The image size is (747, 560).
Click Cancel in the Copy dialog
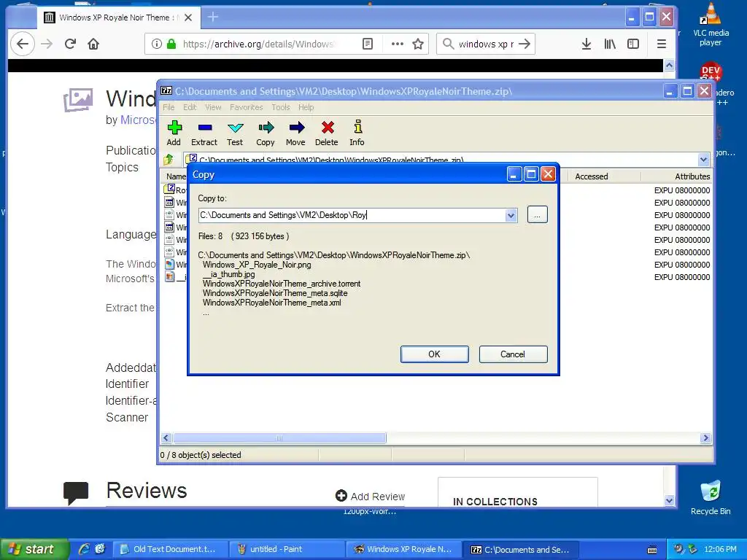coord(513,354)
